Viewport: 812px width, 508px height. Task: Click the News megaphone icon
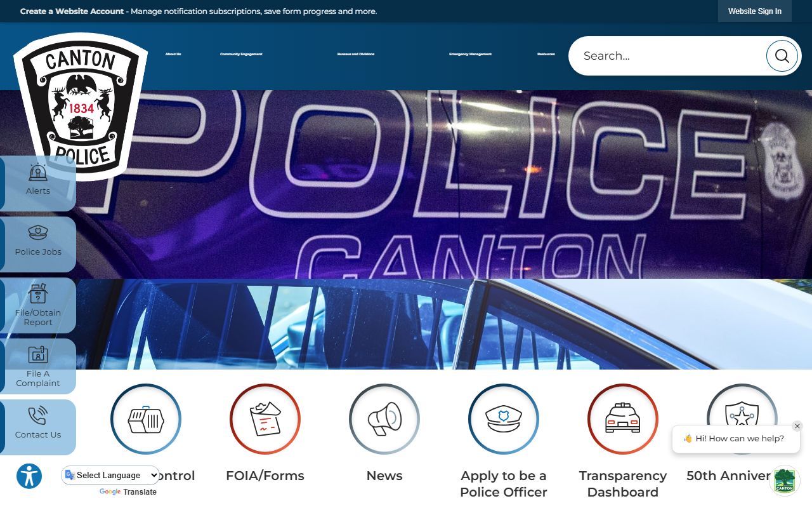(x=384, y=419)
